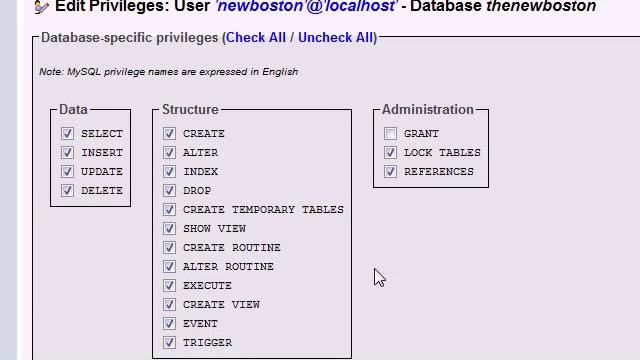Uncheck the DELETE privilege
The height and width of the screenshot is (360, 640).
pos(67,191)
